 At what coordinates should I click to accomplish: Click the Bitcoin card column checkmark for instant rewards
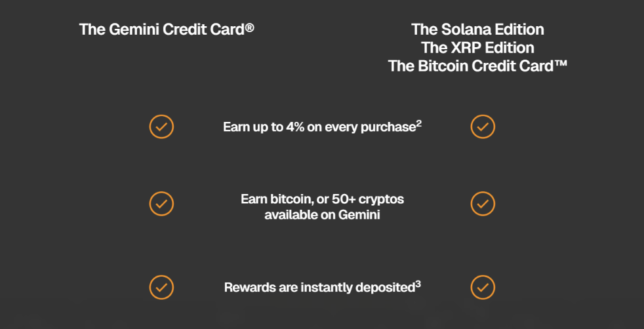tap(483, 287)
